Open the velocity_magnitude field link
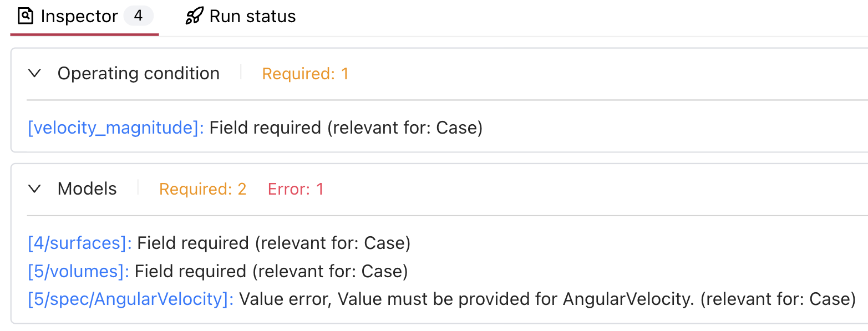 tap(115, 128)
